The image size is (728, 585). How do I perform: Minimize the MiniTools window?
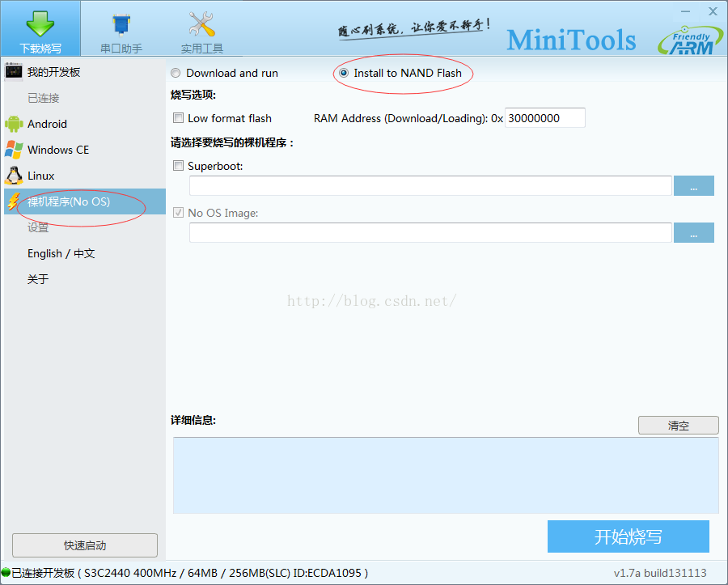pos(686,11)
